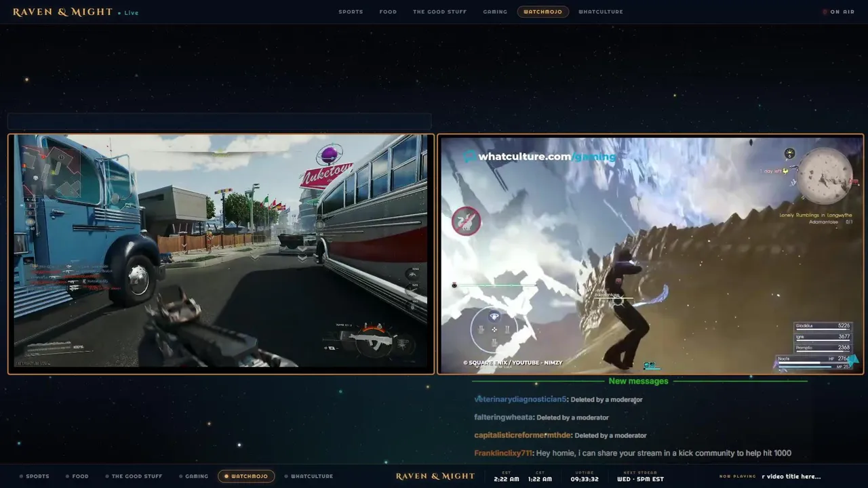Click username Franklinclixy711 in chat
The height and width of the screenshot is (488, 868).
coord(503,453)
